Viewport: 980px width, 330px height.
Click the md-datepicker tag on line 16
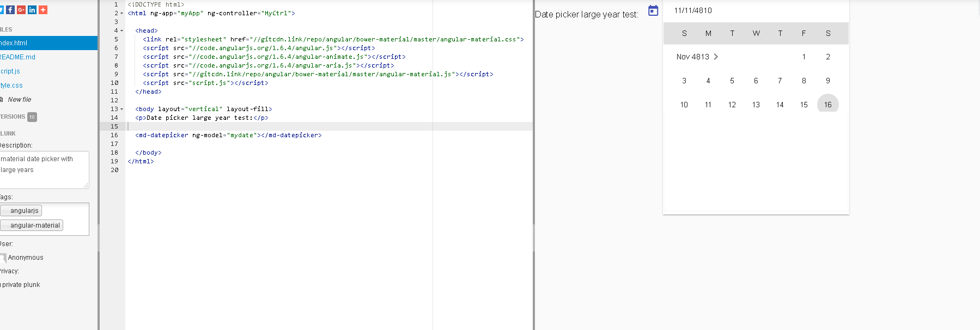coord(228,135)
